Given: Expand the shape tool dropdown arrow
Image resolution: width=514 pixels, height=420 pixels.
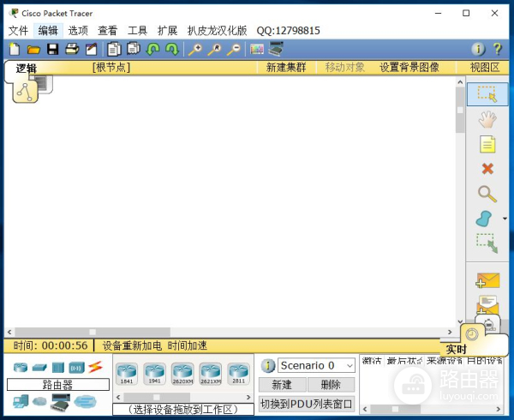Looking at the screenshot, I should click(505, 219).
